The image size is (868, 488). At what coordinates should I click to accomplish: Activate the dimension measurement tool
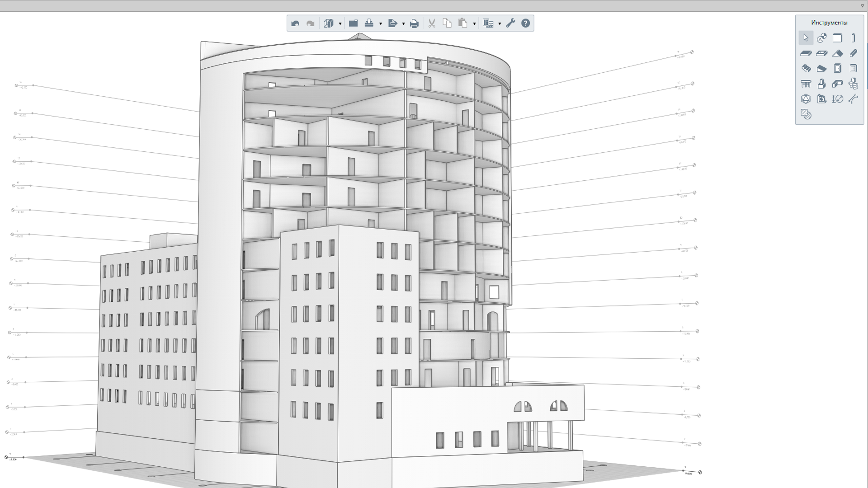pyautogui.click(x=837, y=99)
